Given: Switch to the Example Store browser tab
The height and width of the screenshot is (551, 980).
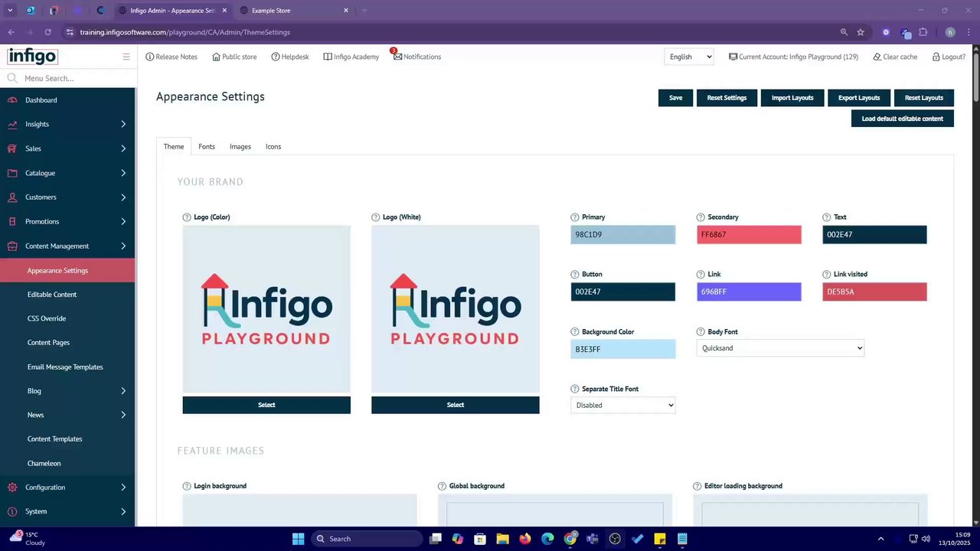Looking at the screenshot, I should pyautogui.click(x=295, y=11).
